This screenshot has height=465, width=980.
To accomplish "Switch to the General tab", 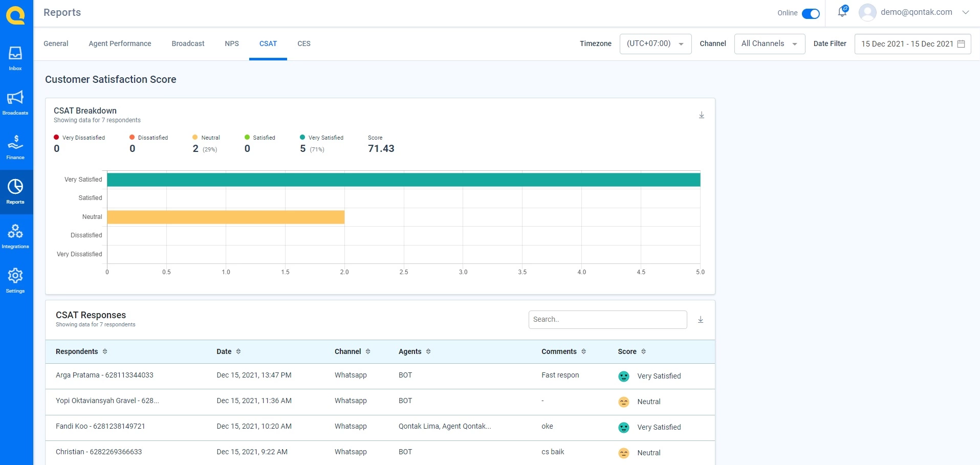I will point(56,43).
